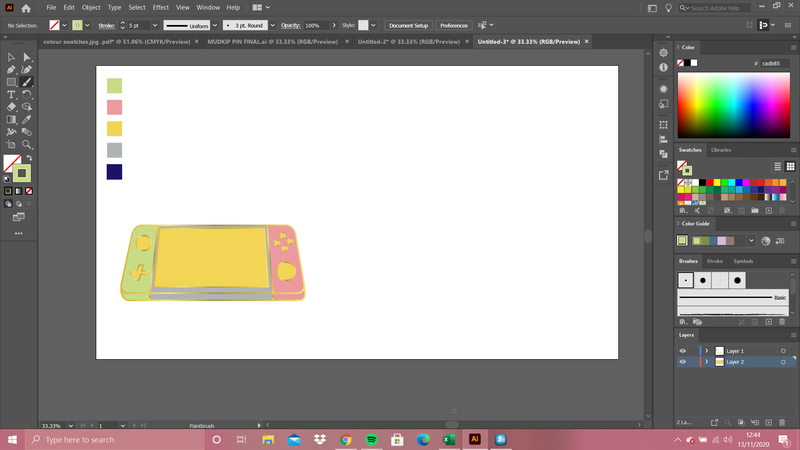Viewport: 800px width, 450px height.
Task: Open the variable width profile dropdown
Action: [215, 25]
